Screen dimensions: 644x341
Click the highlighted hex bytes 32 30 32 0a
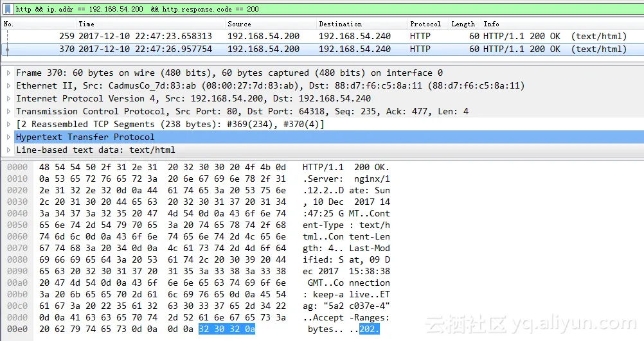point(227,329)
